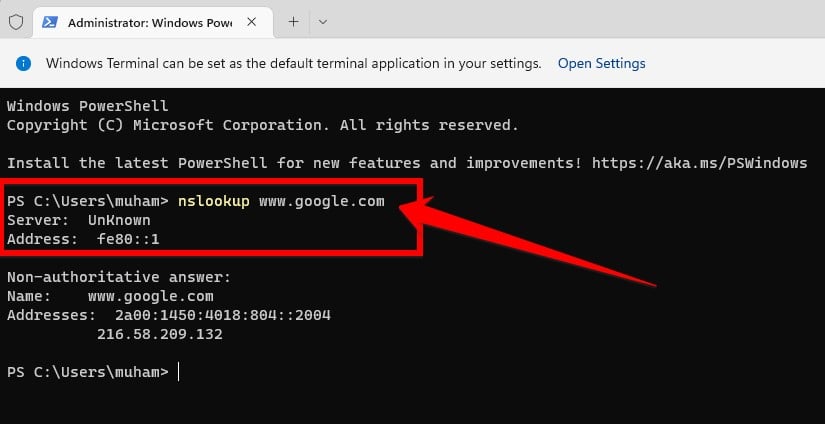
Task: Open a new tab with plus button
Action: coord(294,22)
